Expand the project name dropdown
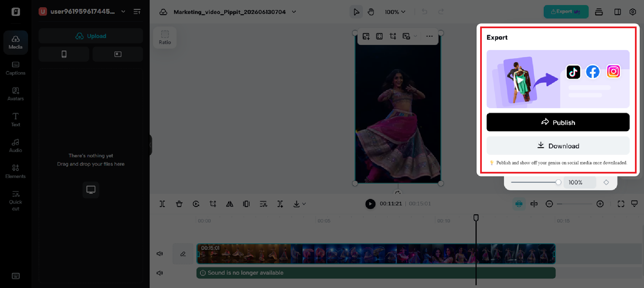The height and width of the screenshot is (288, 644). (294, 12)
